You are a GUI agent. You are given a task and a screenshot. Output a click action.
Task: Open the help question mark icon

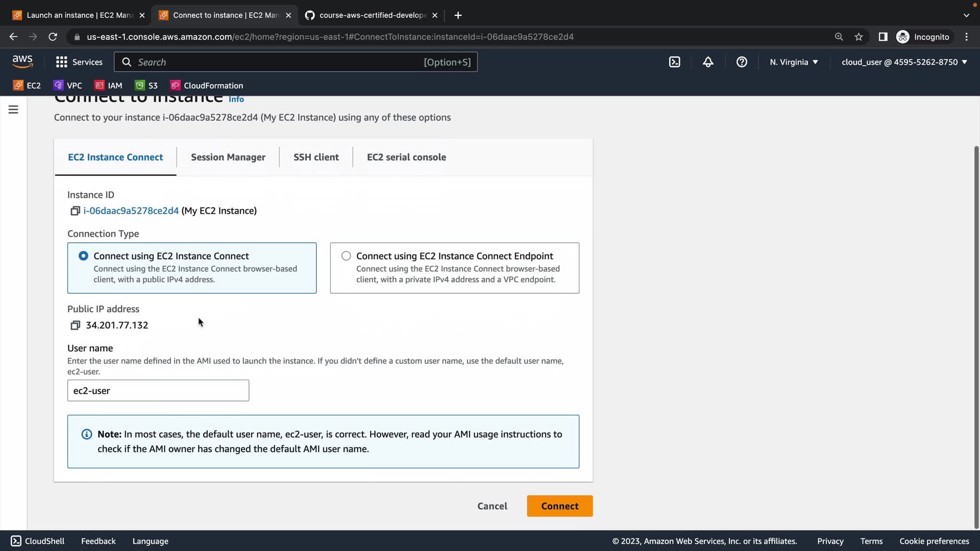tap(742, 62)
